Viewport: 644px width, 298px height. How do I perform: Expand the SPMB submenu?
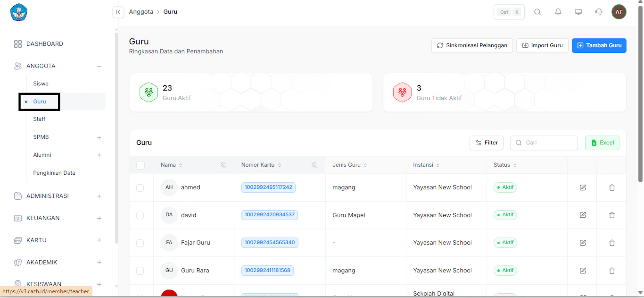click(x=99, y=137)
